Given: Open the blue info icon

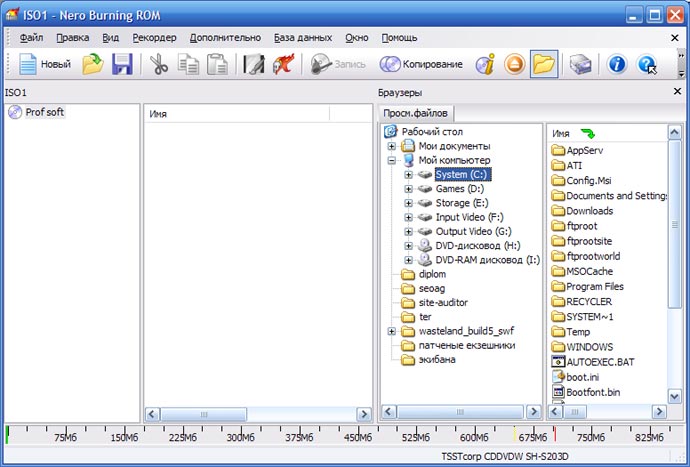Looking at the screenshot, I should tap(617, 64).
